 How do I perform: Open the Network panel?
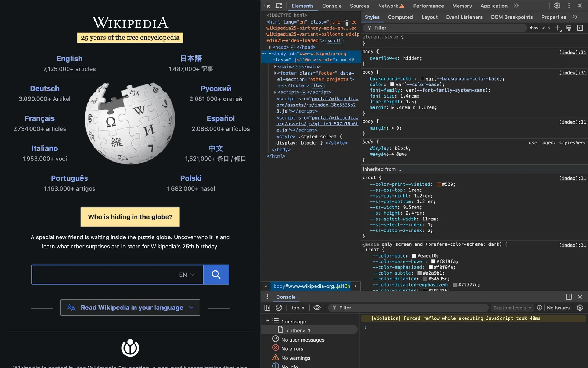tap(388, 6)
